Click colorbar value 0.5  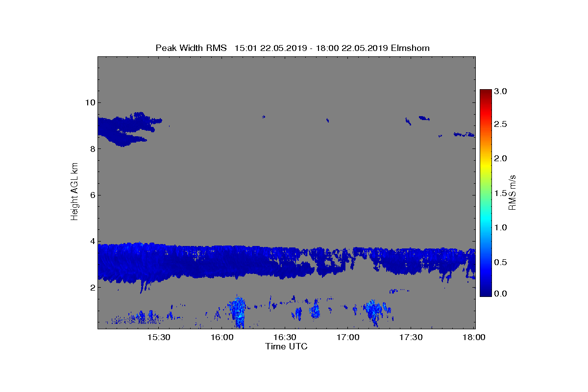[x=500, y=262]
